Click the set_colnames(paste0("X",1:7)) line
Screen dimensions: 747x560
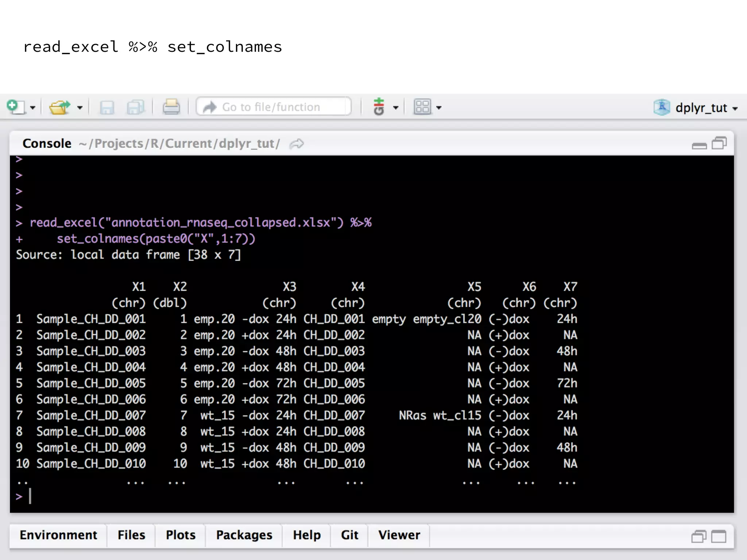point(156,239)
